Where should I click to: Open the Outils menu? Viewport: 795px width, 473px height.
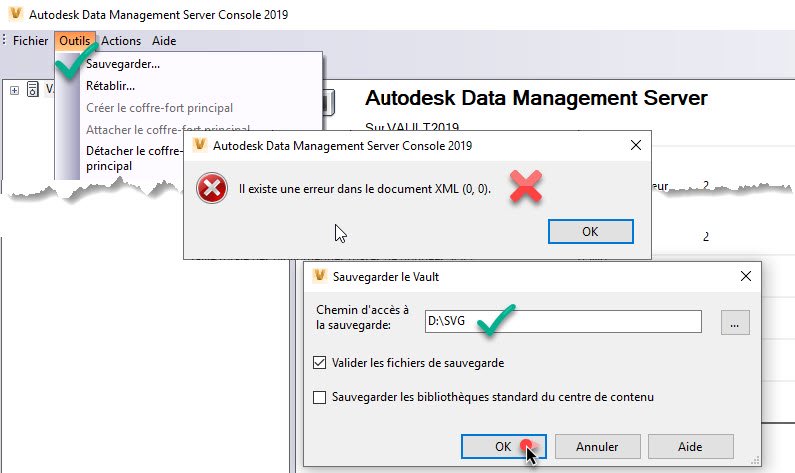tap(75, 41)
